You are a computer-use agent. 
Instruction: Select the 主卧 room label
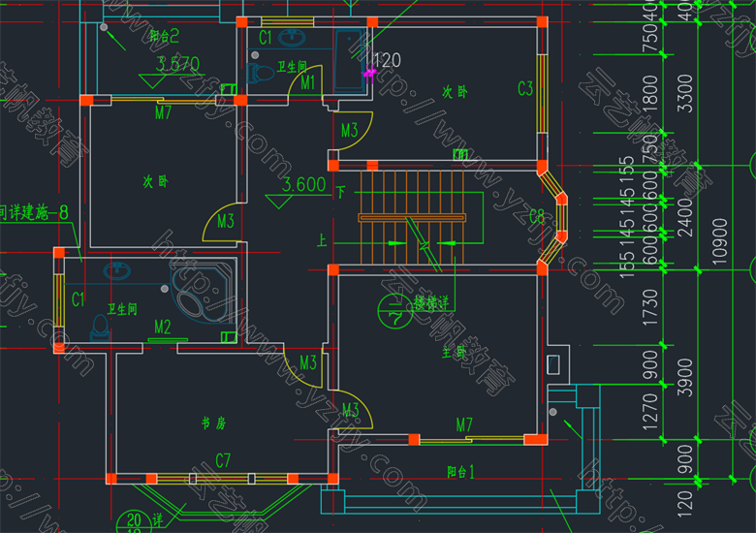click(x=454, y=353)
